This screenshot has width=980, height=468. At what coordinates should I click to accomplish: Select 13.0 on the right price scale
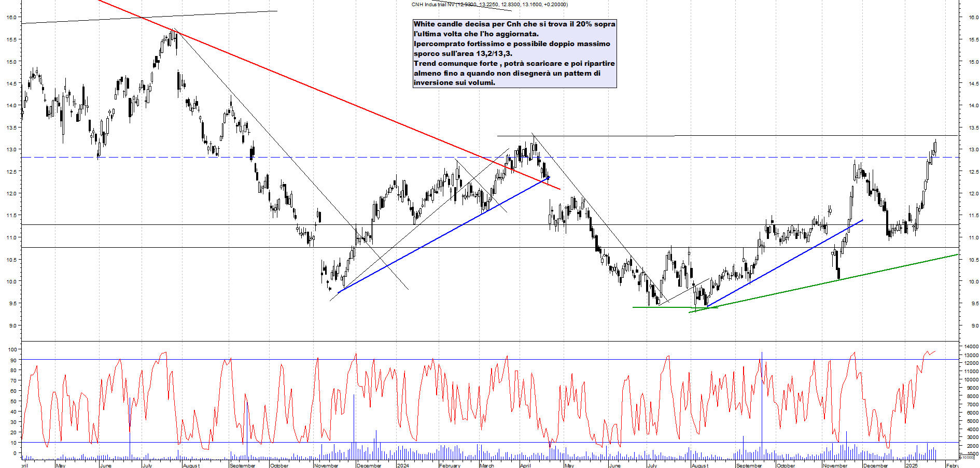pyautogui.click(x=973, y=149)
